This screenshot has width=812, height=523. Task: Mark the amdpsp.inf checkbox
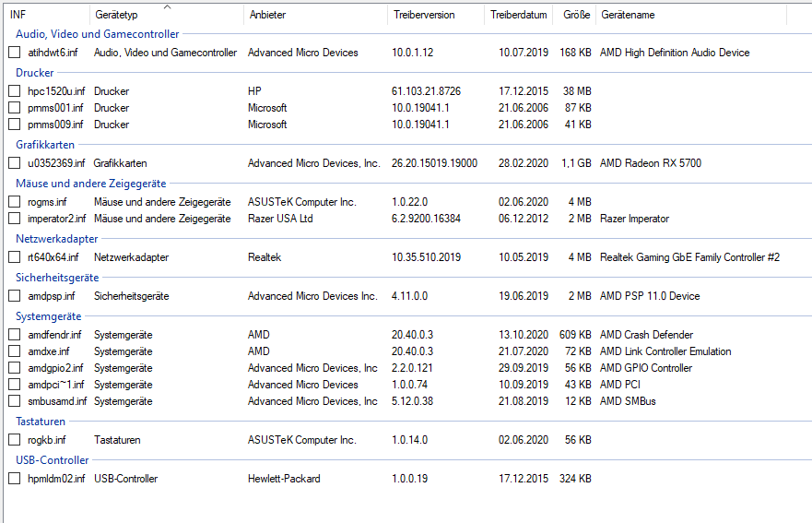(15, 296)
